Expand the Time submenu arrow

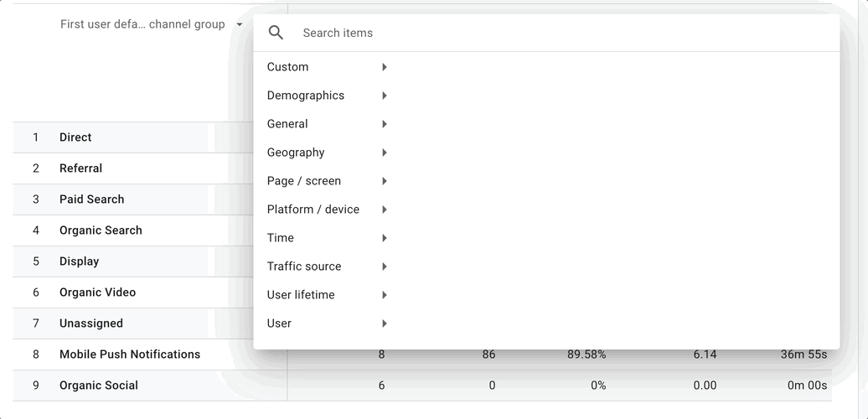pos(385,238)
